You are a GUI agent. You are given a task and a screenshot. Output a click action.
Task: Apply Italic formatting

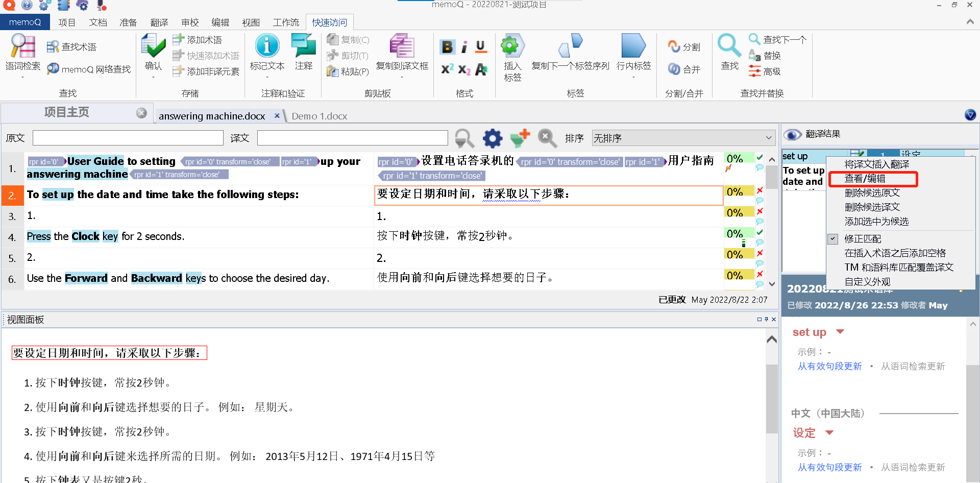pos(464,47)
